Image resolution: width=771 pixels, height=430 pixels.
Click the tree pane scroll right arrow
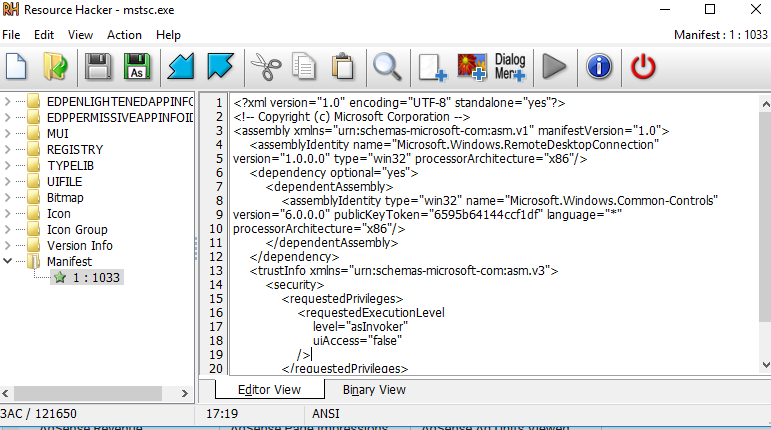tap(184, 393)
